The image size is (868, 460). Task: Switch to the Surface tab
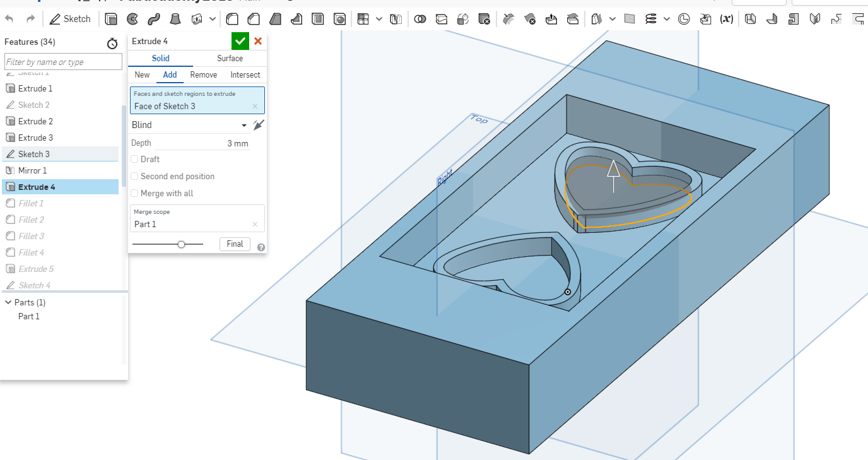(230, 59)
